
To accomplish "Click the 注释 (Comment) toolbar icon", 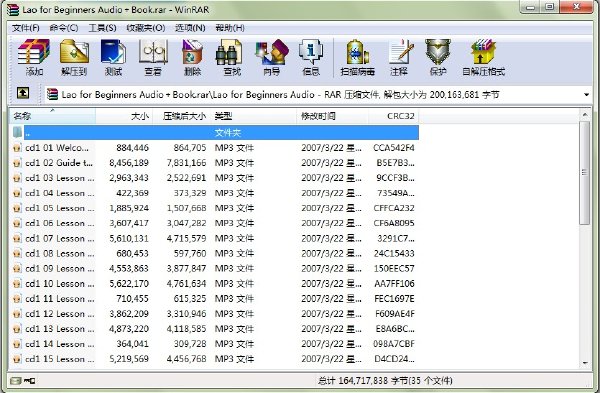I will [x=400, y=52].
